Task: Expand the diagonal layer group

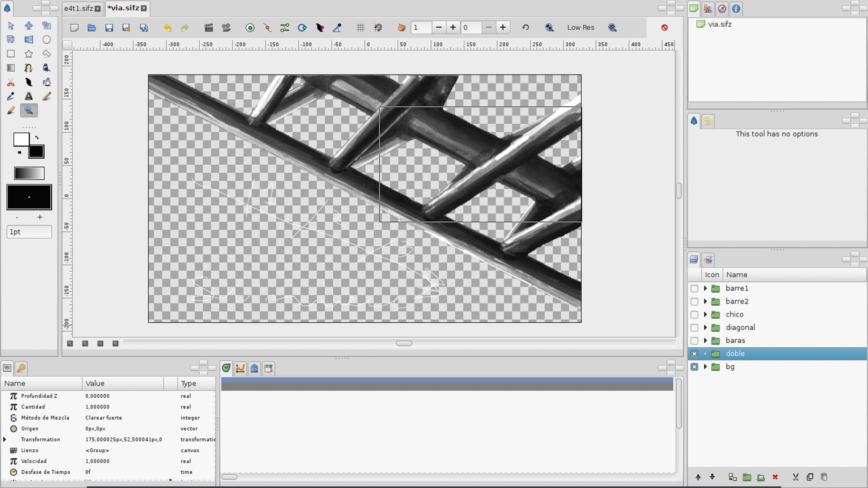Action: pos(705,327)
